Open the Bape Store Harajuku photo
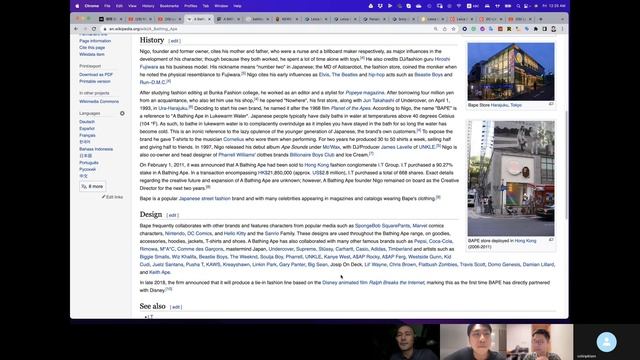Image resolution: width=640 pixels, height=360 pixels. (511, 71)
